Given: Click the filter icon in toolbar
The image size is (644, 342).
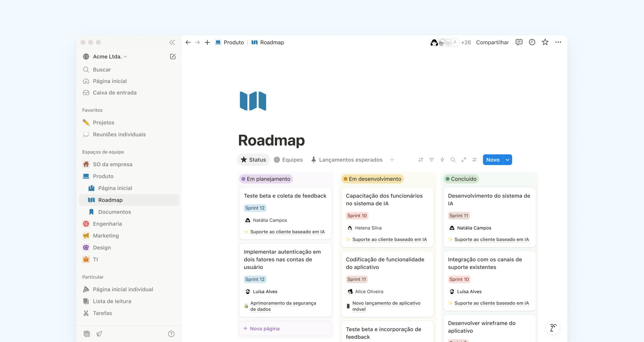Looking at the screenshot, I should [431, 160].
